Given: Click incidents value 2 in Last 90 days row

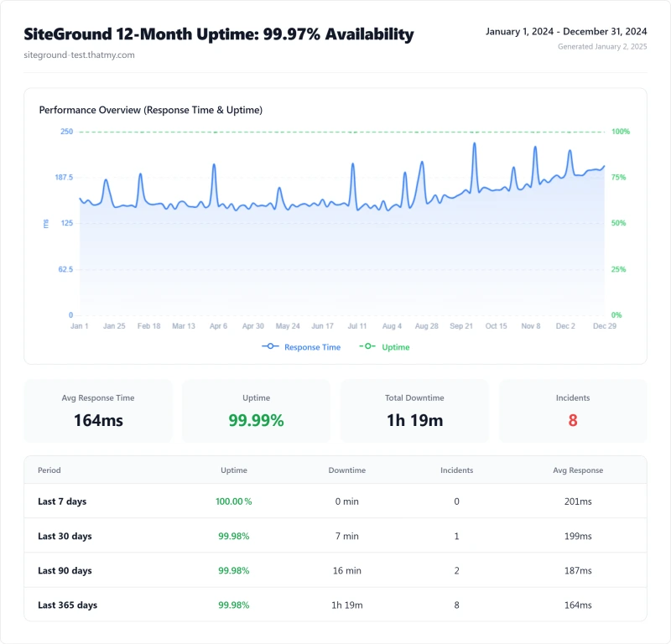Looking at the screenshot, I should pos(456,570).
